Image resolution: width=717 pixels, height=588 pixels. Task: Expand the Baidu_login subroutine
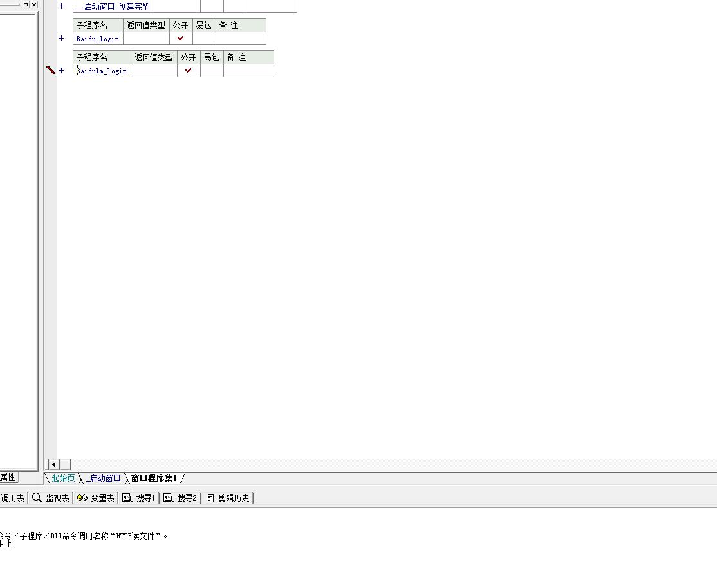(62, 39)
